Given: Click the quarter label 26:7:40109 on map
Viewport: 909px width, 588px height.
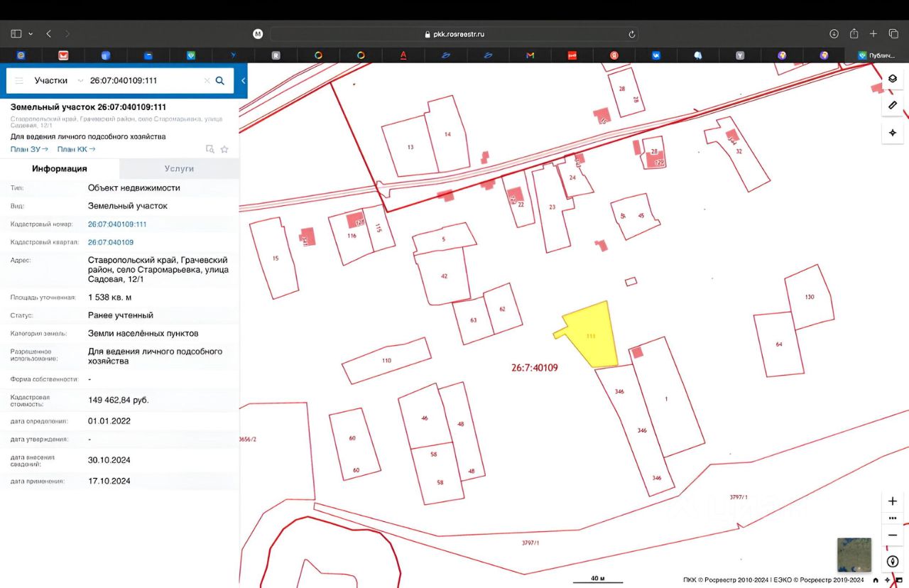Looking at the screenshot, I should point(534,368).
